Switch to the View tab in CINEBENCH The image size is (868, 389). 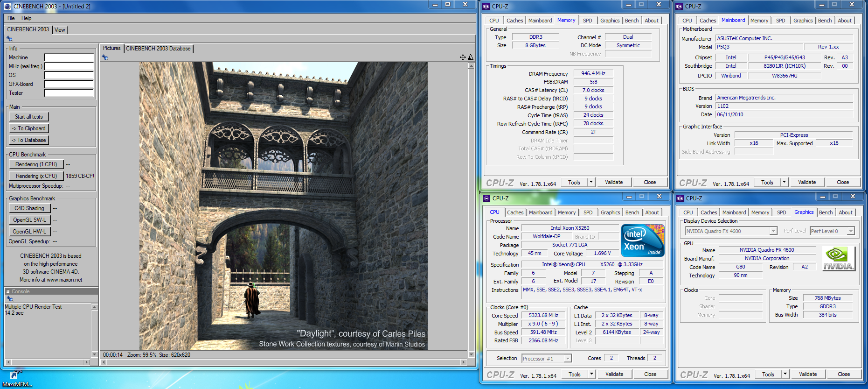coord(60,30)
